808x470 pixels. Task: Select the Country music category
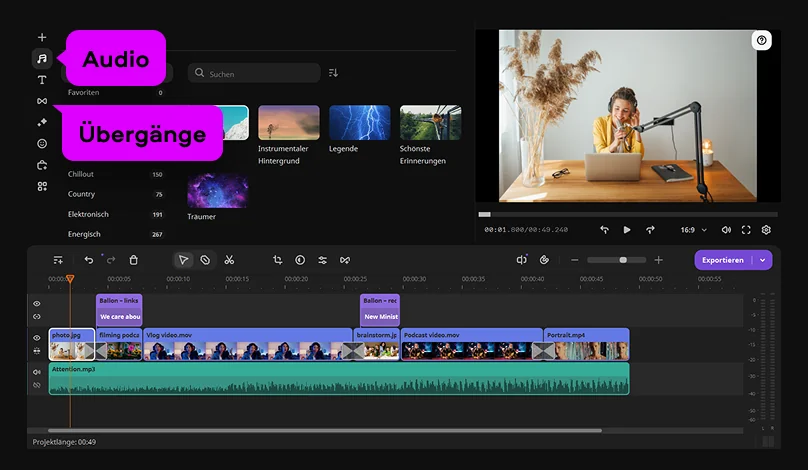[x=82, y=194]
